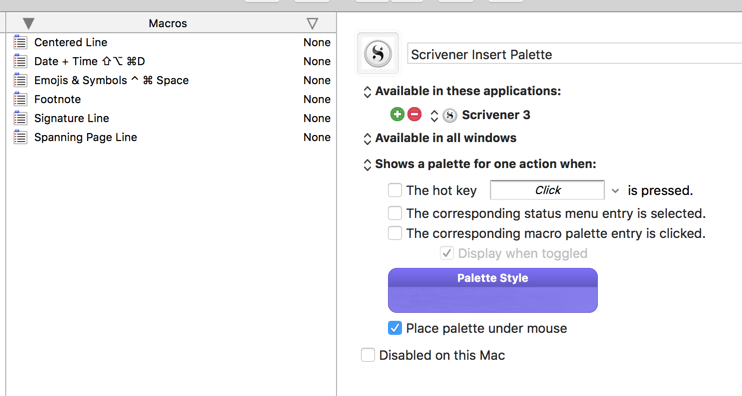The width and height of the screenshot is (742, 396).
Task: Click the Signature Line macro icon
Action: pyautogui.click(x=20, y=118)
